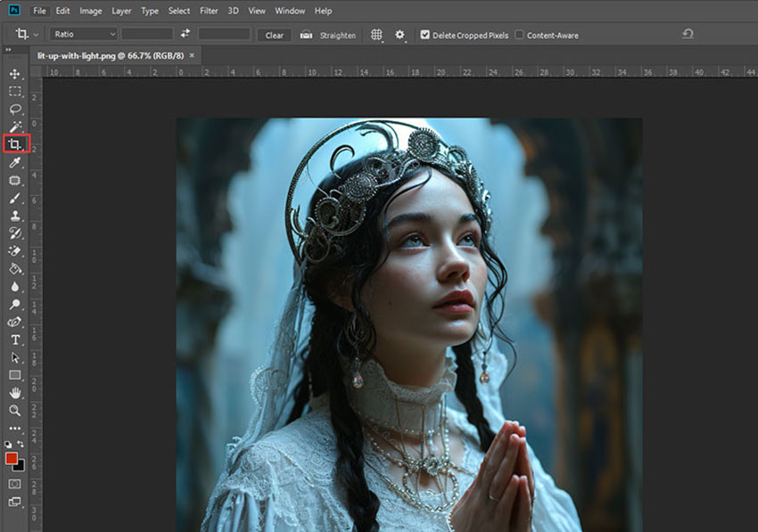The width and height of the screenshot is (758, 532).
Task: Select the Path Selection tool
Action: click(x=15, y=357)
